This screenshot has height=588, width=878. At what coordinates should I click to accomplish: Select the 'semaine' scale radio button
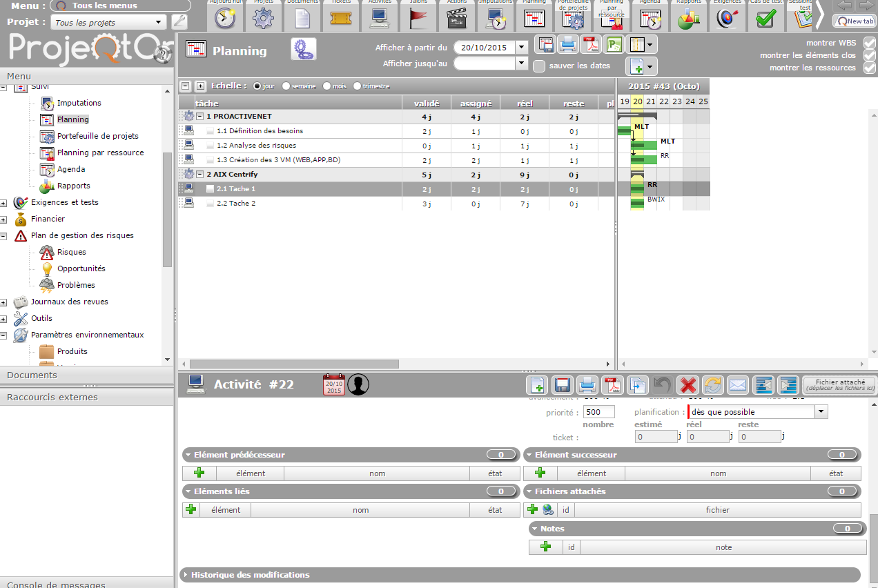(x=286, y=86)
